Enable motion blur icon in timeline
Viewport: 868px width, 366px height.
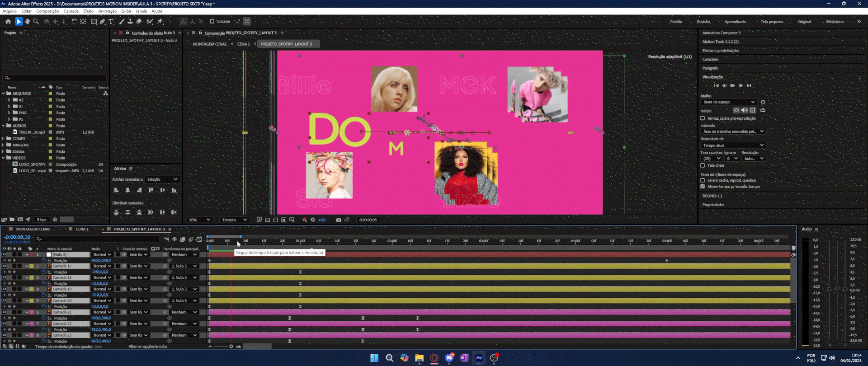click(191, 239)
